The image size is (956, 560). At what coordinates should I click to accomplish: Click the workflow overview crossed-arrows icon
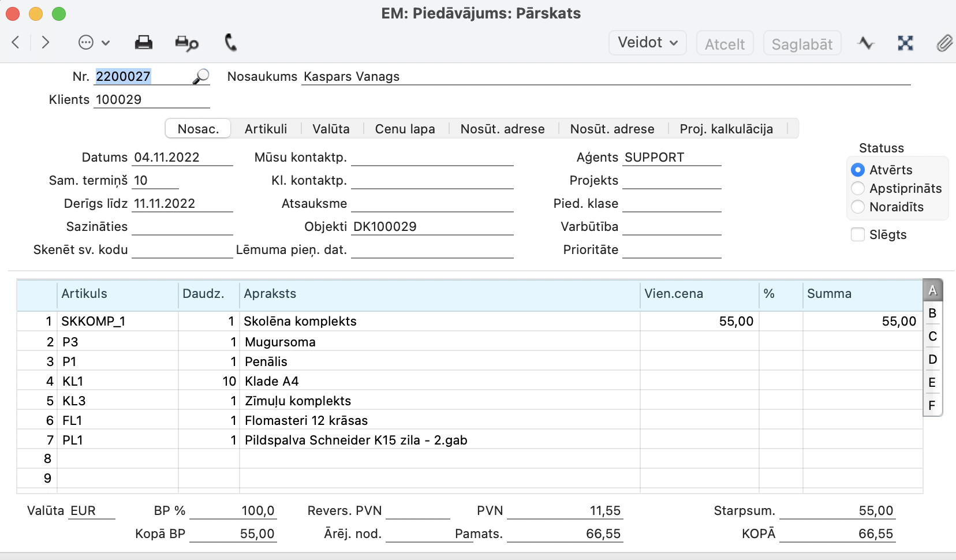[905, 43]
